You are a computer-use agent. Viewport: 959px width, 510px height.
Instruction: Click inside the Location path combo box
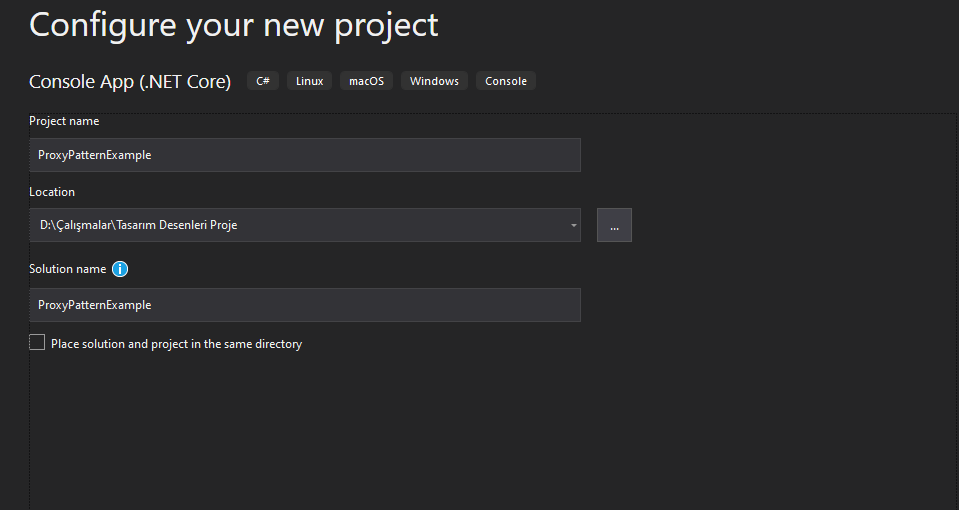(305, 225)
